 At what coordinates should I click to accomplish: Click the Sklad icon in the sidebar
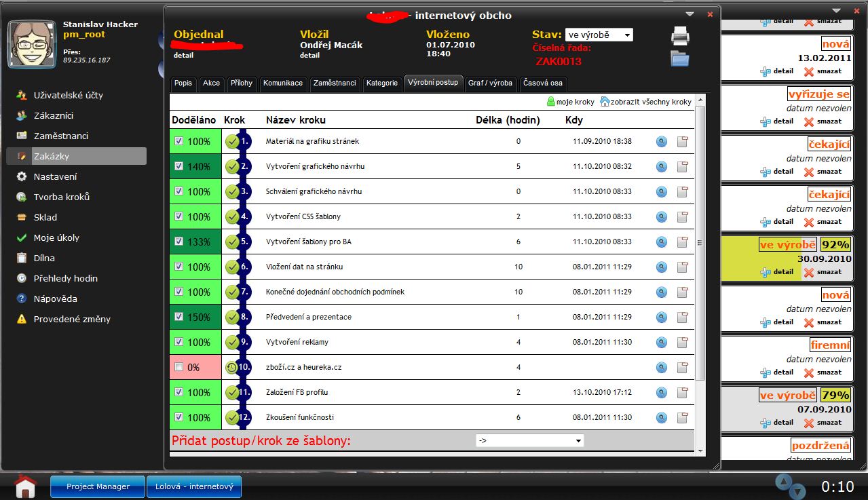[22, 217]
